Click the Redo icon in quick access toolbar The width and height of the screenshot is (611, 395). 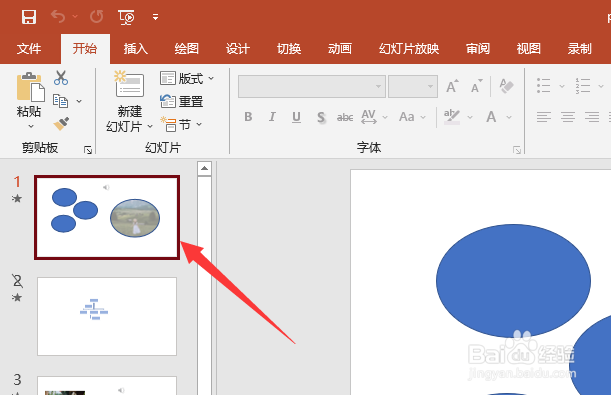pos(97,17)
